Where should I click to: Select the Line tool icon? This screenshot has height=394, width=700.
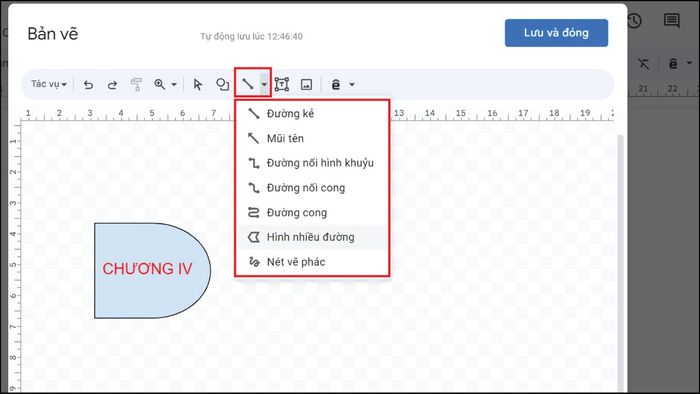248,84
